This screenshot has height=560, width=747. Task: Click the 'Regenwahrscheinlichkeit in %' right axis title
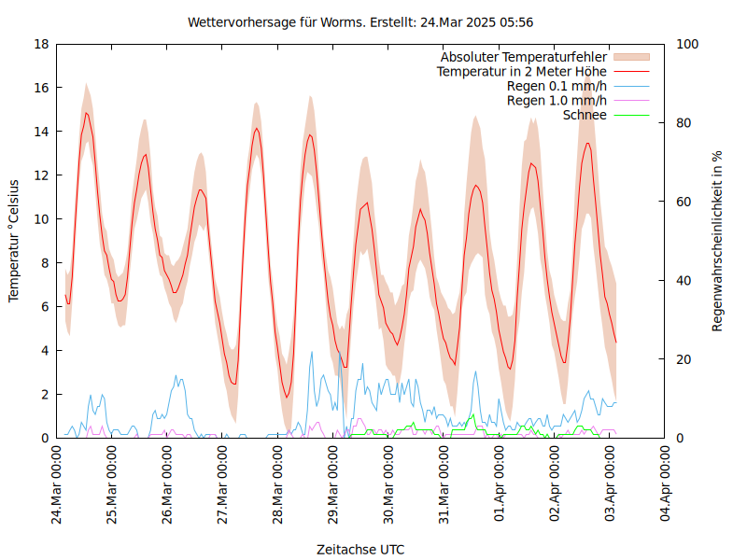tap(717, 241)
